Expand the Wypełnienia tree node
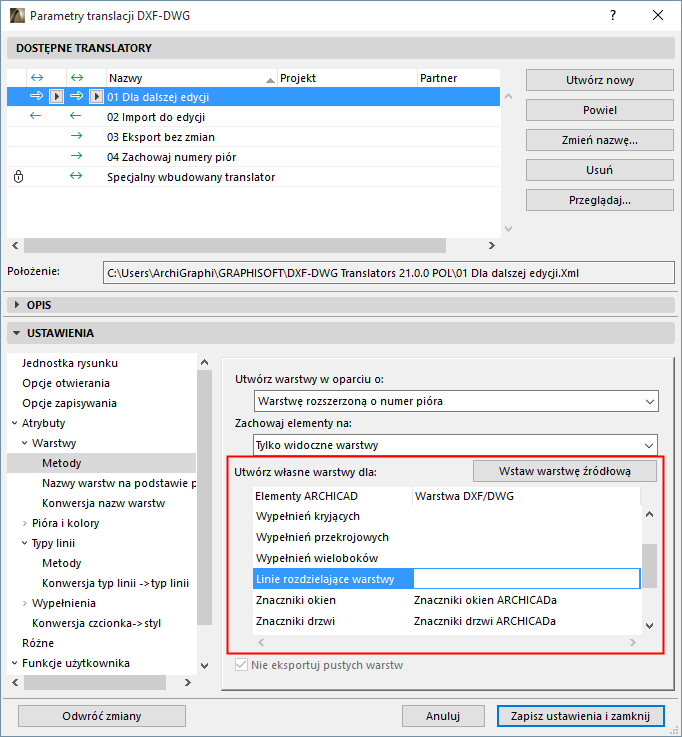 [x=24, y=603]
